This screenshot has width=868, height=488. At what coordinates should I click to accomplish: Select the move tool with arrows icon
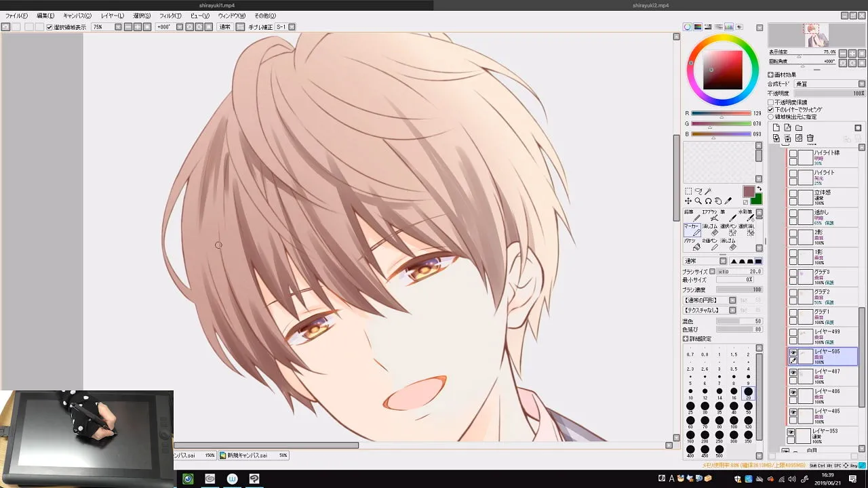tap(688, 201)
